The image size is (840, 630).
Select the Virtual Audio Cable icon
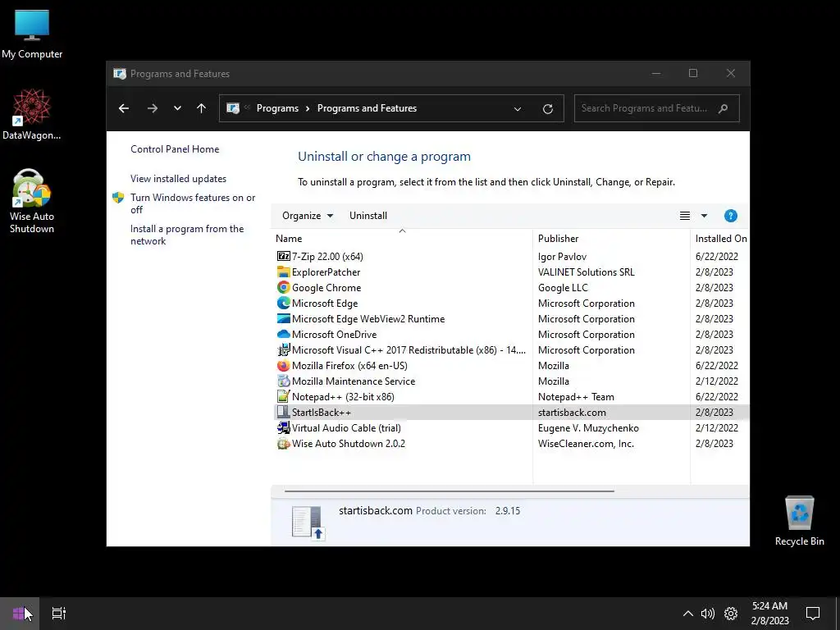click(283, 428)
